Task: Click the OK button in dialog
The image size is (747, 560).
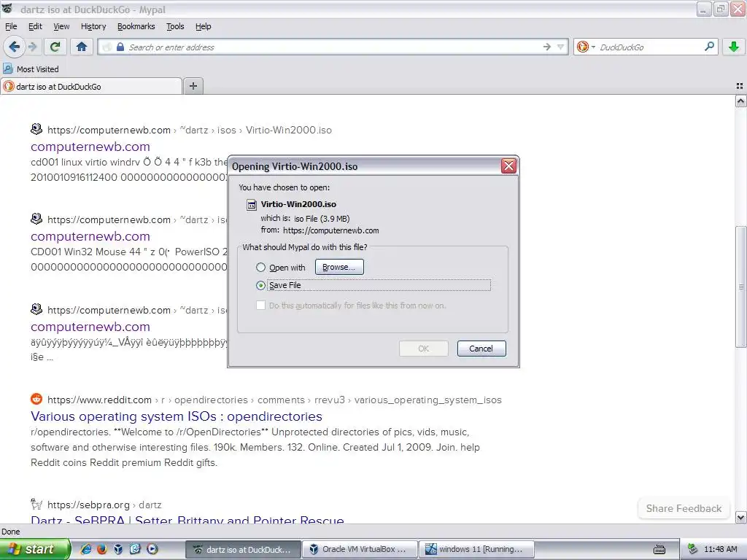Action: pyautogui.click(x=424, y=349)
